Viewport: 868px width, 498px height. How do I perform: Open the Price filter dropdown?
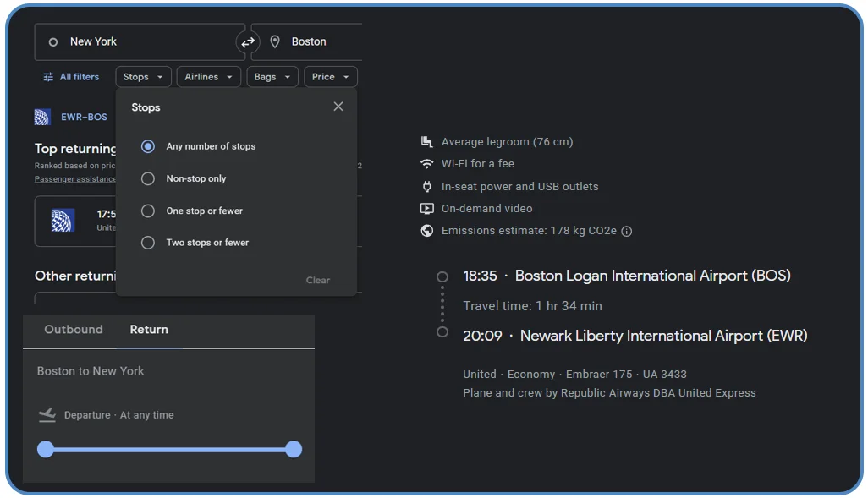330,76
